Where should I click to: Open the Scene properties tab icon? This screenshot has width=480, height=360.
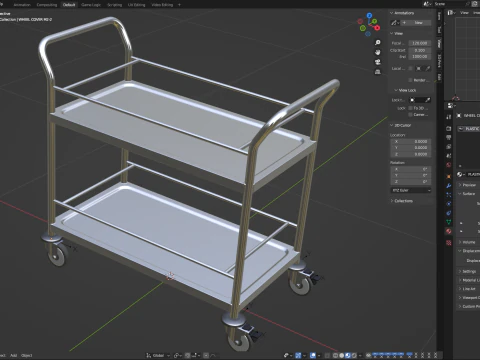449,156
